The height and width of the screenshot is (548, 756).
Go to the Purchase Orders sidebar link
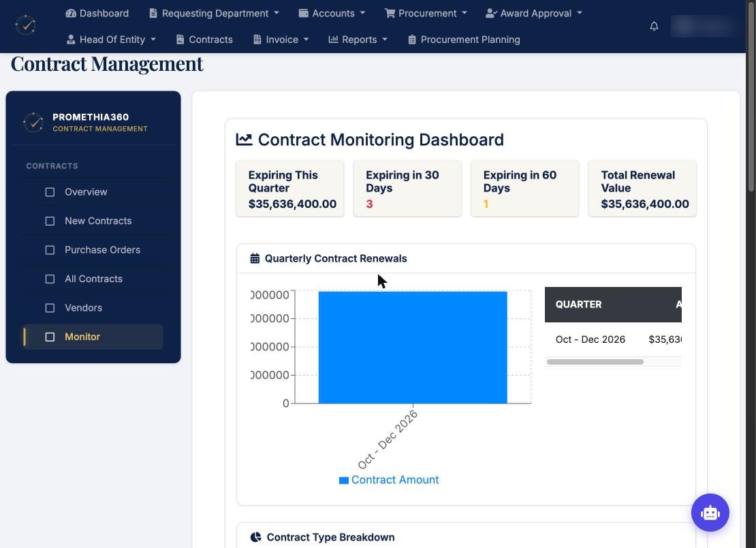[x=103, y=250]
